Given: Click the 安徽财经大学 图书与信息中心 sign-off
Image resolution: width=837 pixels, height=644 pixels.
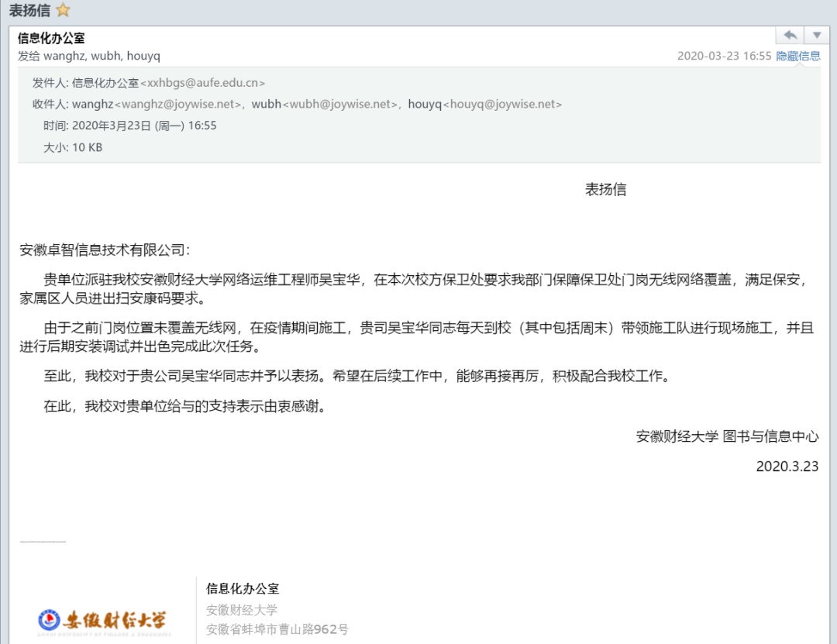Looking at the screenshot, I should coord(727,436).
